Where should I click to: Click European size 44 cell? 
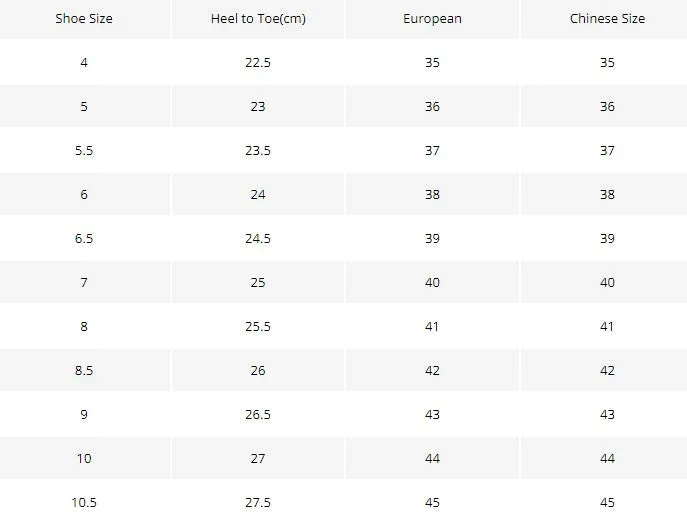432,459
